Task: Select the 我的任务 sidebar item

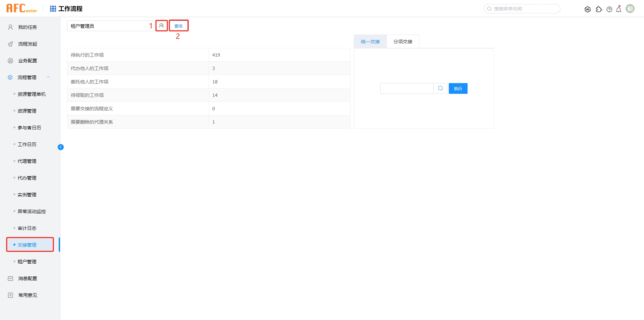Action: tap(27, 27)
